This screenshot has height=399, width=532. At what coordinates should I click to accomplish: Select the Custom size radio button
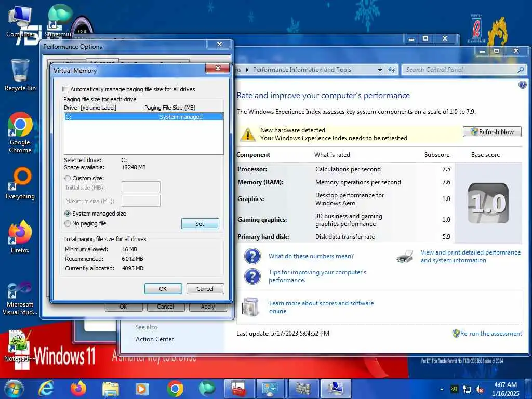pos(68,178)
